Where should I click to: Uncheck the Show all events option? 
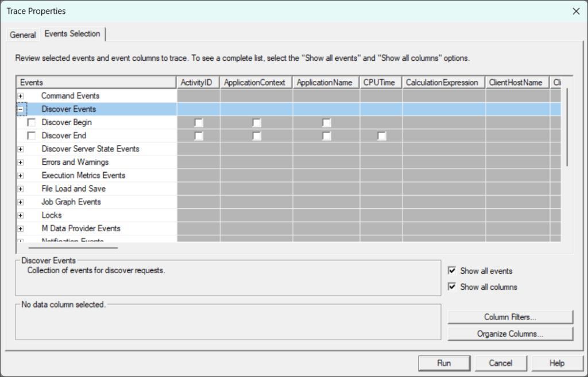(452, 271)
